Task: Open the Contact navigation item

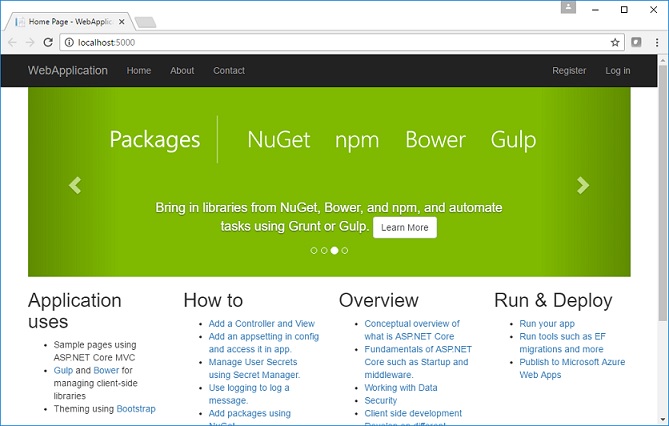Action: (229, 71)
